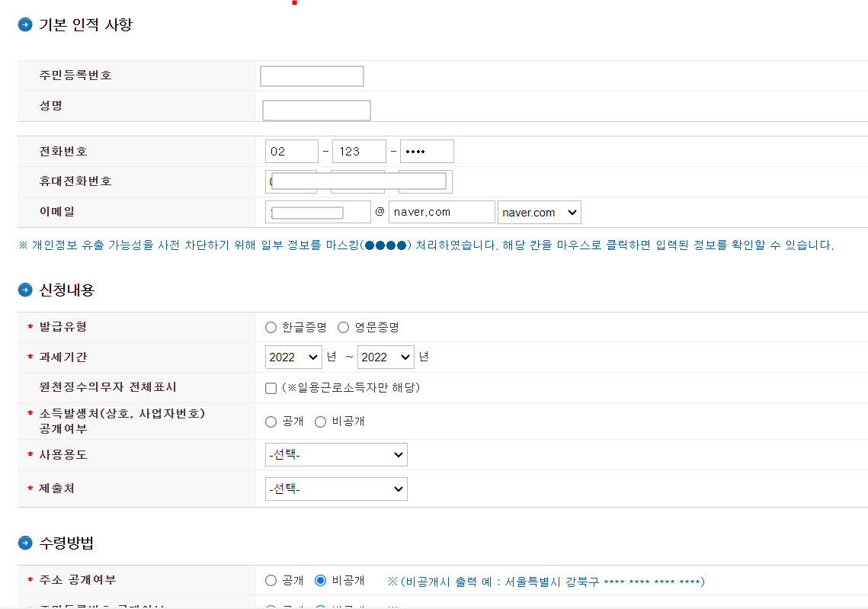The width and height of the screenshot is (868, 609).
Task: Open the naver.com email domain dropdown
Action: (x=539, y=211)
